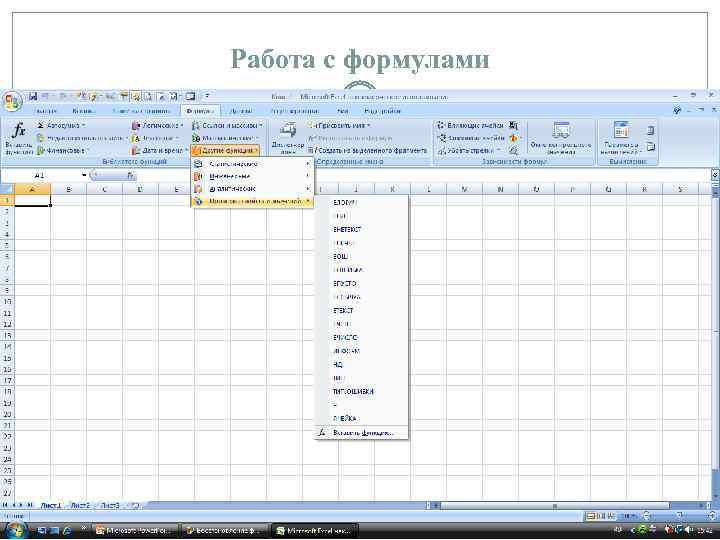The height and width of the screenshot is (540, 720).
Task: Click the Help question-mark icon in ribbon
Action: 676,111
